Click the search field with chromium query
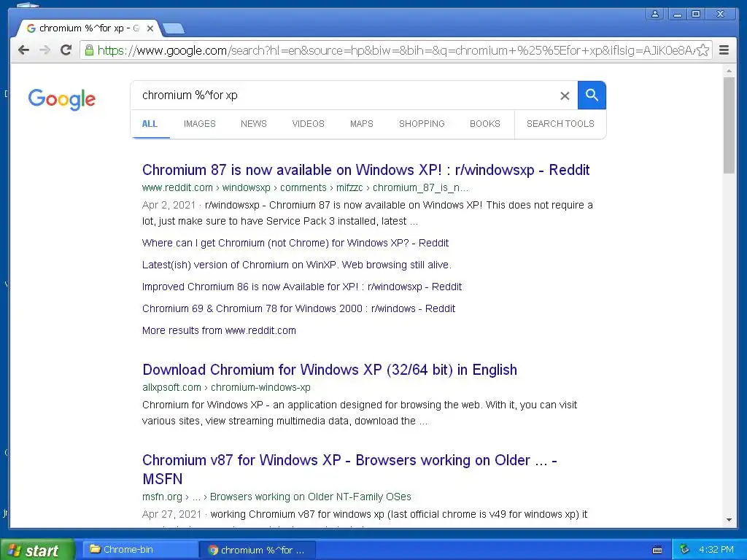747x560 pixels. tap(343, 96)
